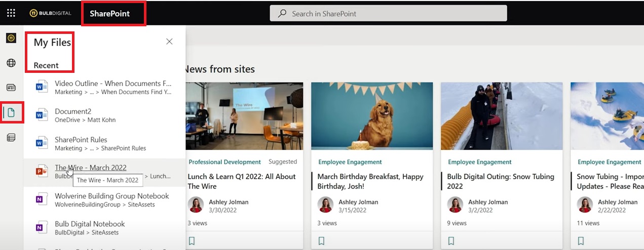The height and width of the screenshot is (250, 644).
Task: Click the '11 views' count
Action: 588,223
